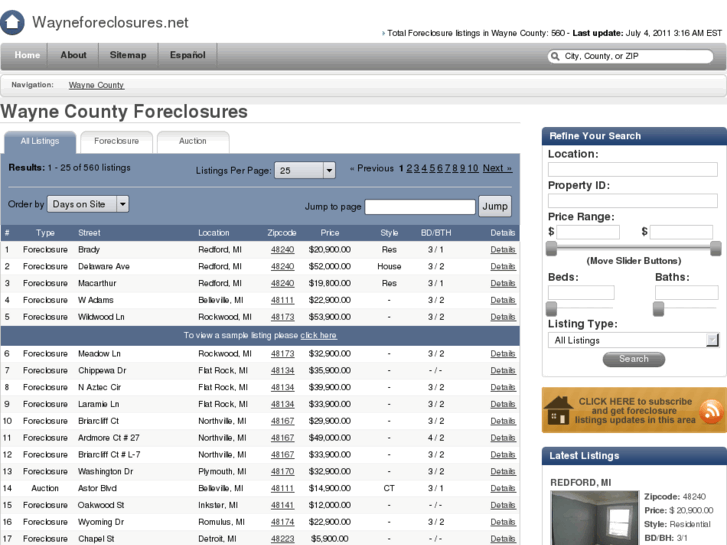Click the house icon in subscribe banner
The height and width of the screenshot is (545, 727).
pos(558,410)
